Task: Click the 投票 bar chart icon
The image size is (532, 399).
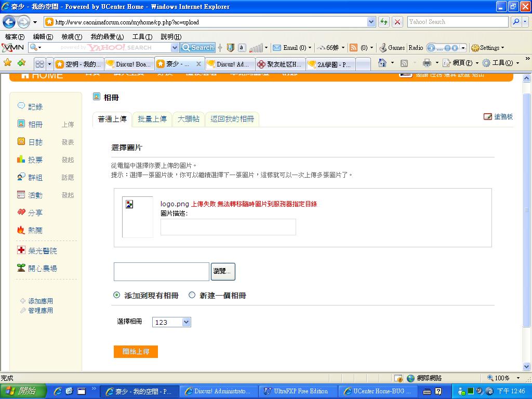Action: [x=21, y=159]
